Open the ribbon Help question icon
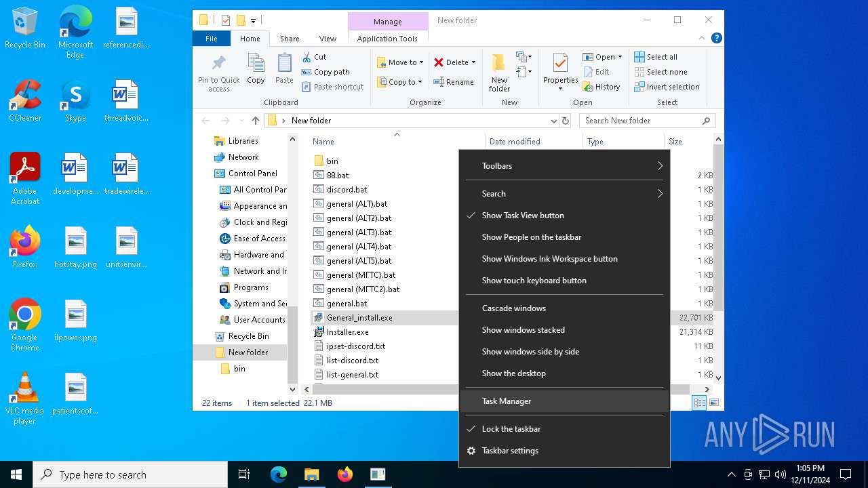Screen dimensions: 868x488 tap(716, 39)
